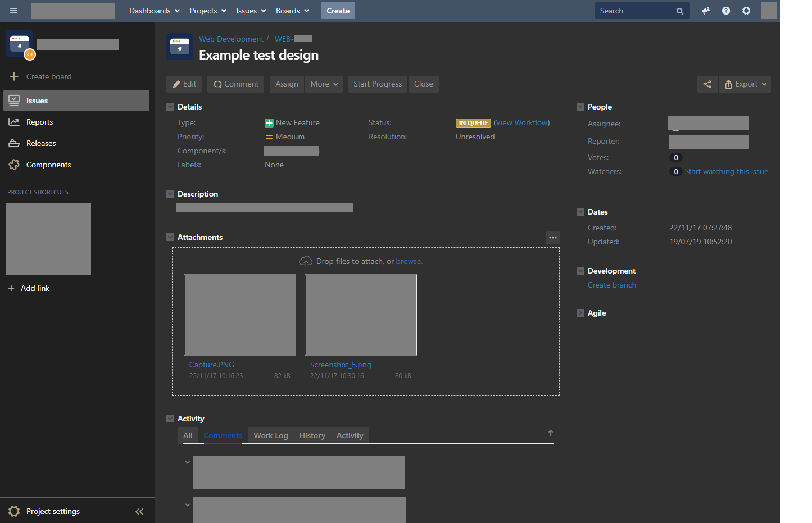Screen dimensions: 812x523
Task: Start watching this issue
Action: pyautogui.click(x=726, y=171)
